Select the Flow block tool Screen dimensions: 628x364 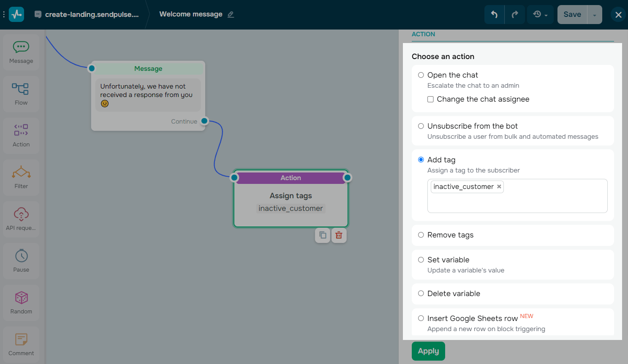coord(21,93)
